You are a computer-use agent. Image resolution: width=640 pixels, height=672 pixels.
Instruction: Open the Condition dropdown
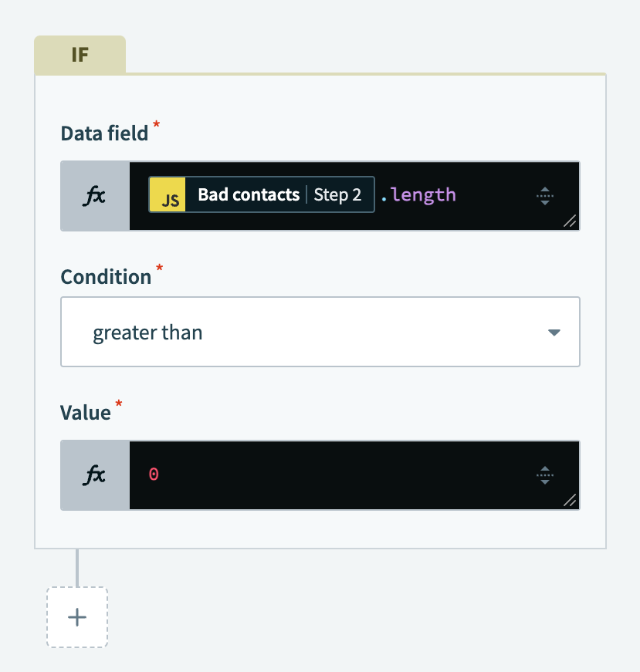coord(320,332)
